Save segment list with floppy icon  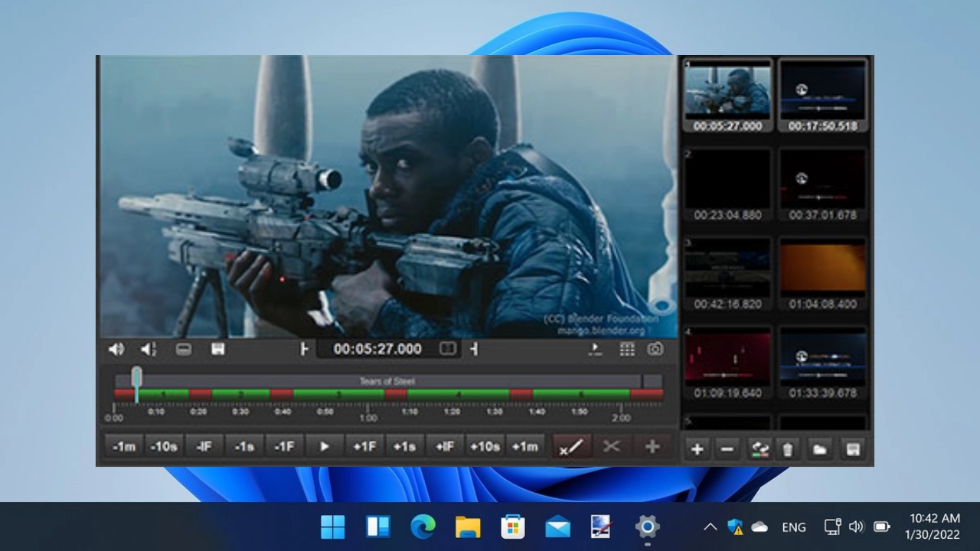coord(852,448)
